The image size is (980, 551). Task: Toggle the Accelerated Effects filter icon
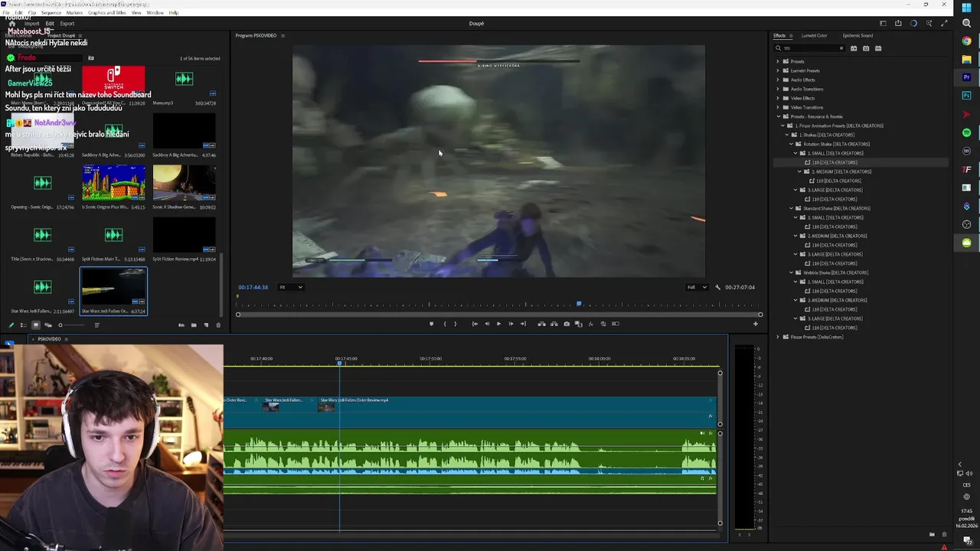(x=854, y=48)
